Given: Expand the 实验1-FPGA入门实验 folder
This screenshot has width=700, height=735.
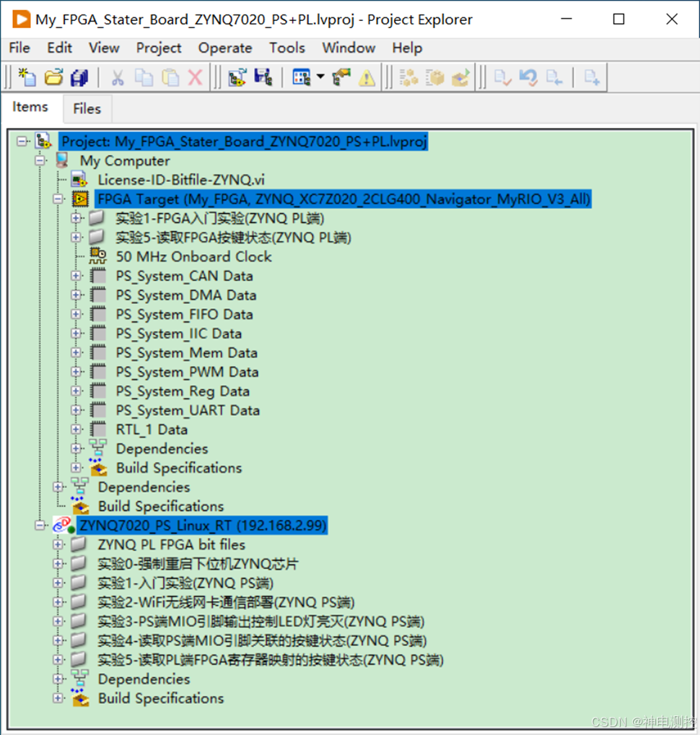Looking at the screenshot, I should [x=76, y=218].
